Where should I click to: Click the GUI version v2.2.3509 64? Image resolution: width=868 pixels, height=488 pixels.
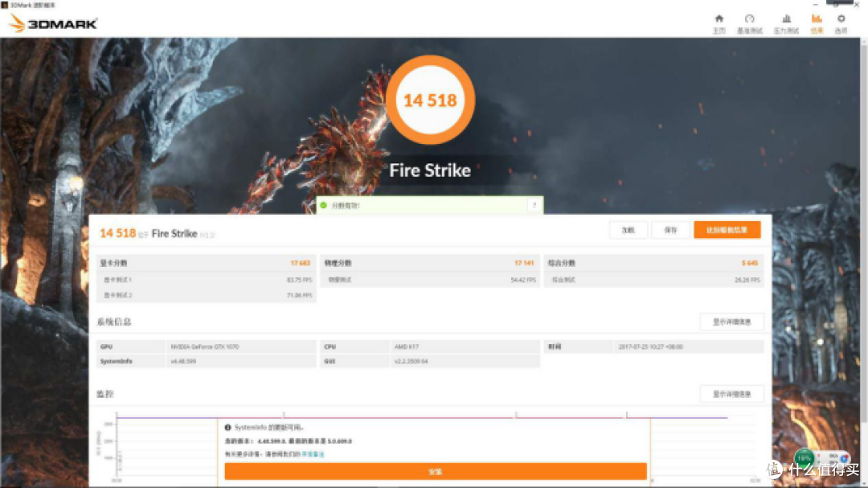pos(411,361)
